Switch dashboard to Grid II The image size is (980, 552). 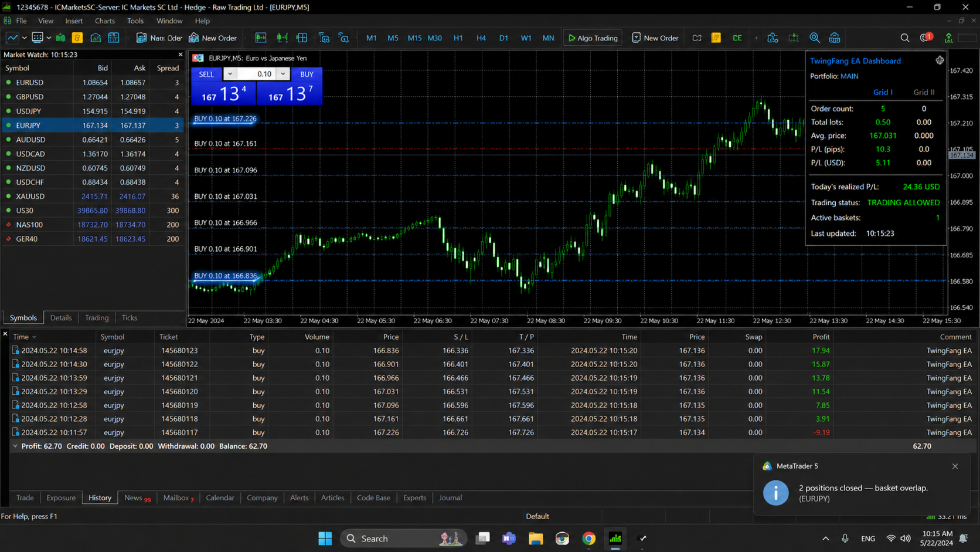point(924,92)
